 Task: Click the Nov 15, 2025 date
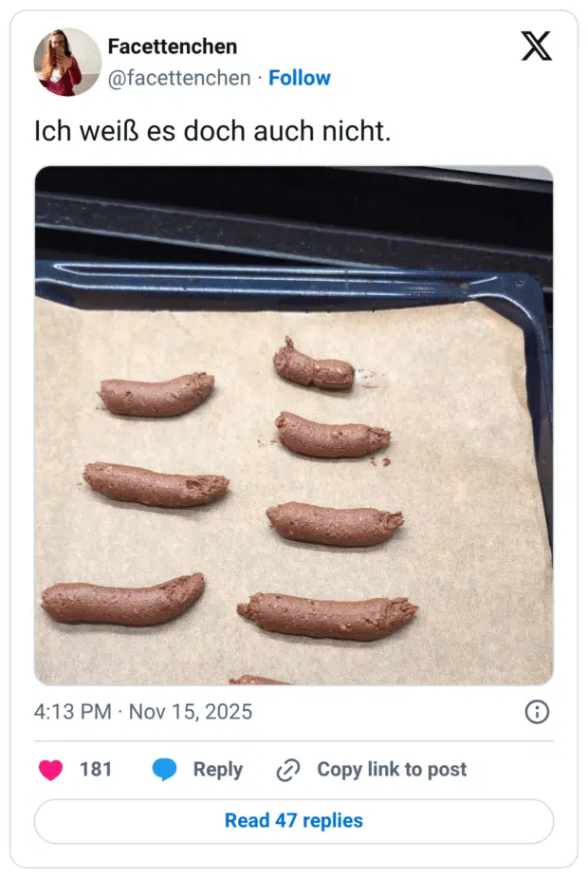(191, 712)
